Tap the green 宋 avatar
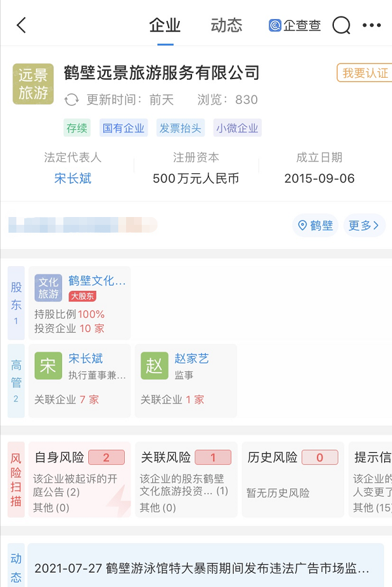Image resolution: width=392 pixels, height=587 pixels. click(x=48, y=366)
